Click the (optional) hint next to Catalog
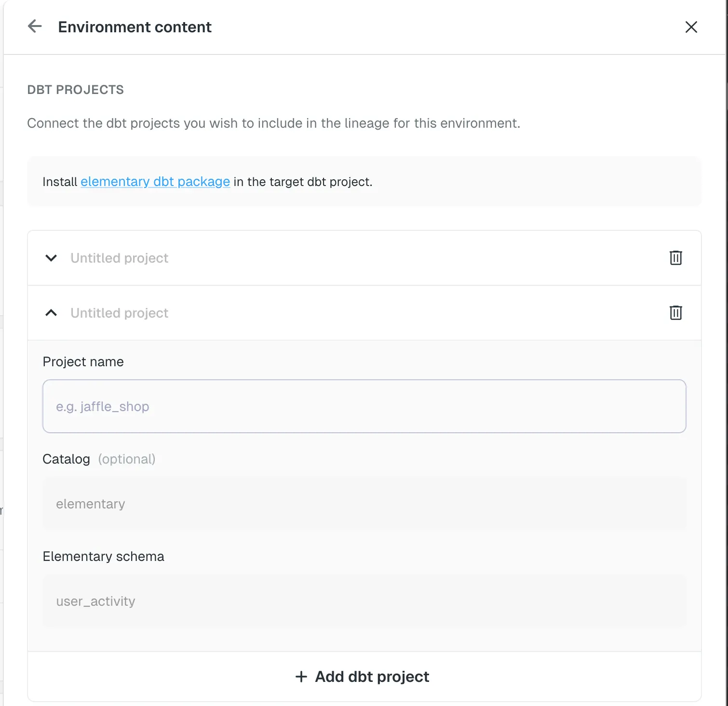The width and height of the screenshot is (728, 706). coord(127,459)
